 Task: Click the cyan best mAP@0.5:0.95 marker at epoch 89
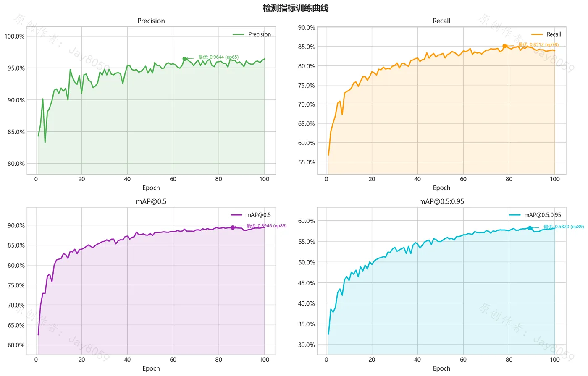coord(530,228)
